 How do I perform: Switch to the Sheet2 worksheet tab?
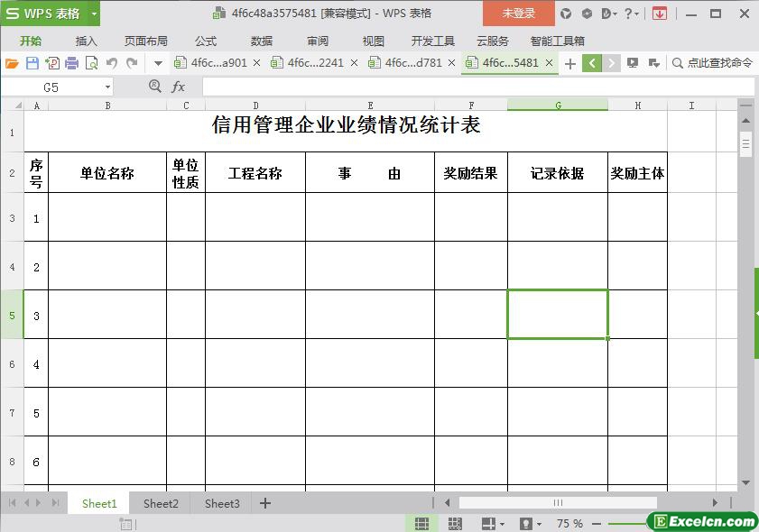161,503
